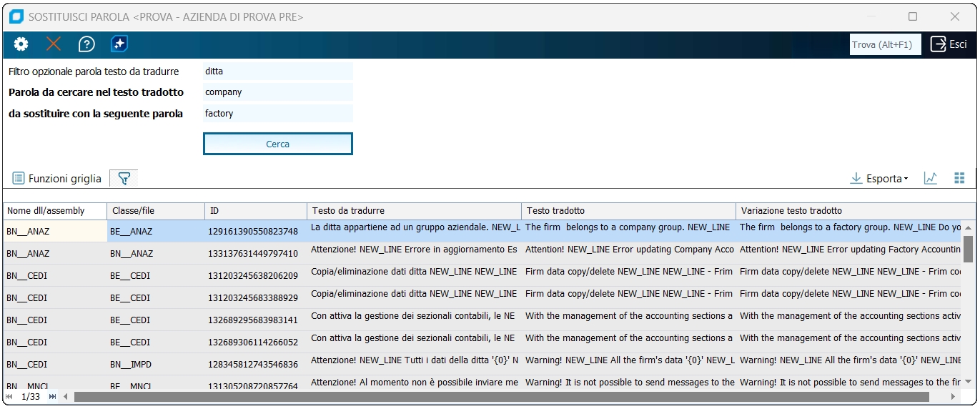Viewport: 980px width, 409px height.
Task: Click BN__IMPD cell in Classe/file column
Action: click(156, 364)
